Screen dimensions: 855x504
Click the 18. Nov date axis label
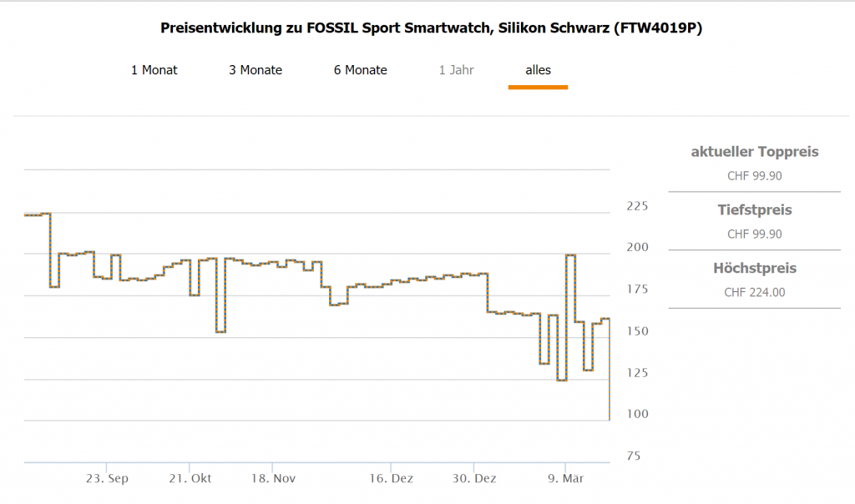click(273, 479)
